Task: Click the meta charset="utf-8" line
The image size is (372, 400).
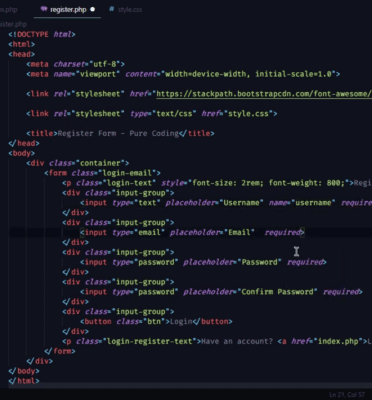Action: coord(76,64)
